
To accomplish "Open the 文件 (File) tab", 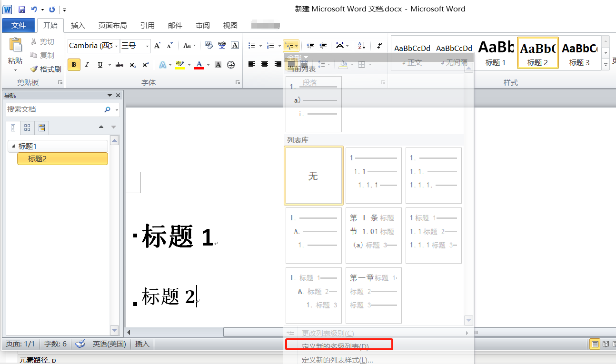I will [19, 25].
